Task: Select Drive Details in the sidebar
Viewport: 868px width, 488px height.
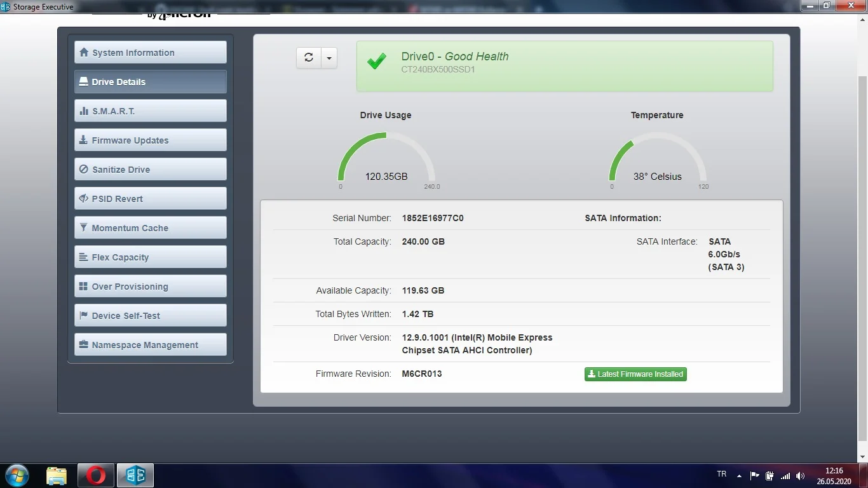Action: coord(151,82)
